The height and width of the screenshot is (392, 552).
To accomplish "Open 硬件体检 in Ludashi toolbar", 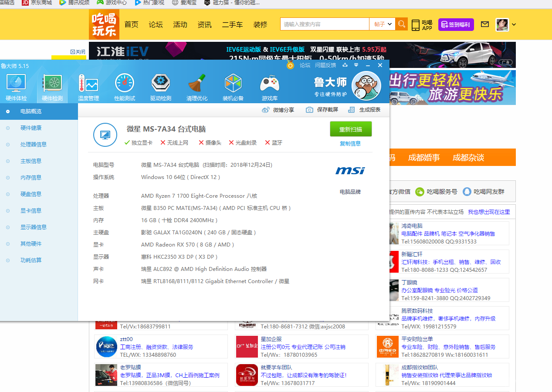I will click(16, 88).
